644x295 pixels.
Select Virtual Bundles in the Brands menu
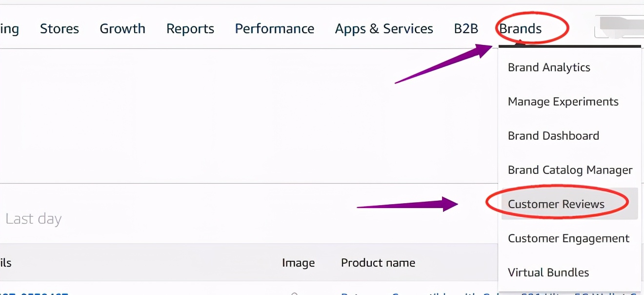548,273
